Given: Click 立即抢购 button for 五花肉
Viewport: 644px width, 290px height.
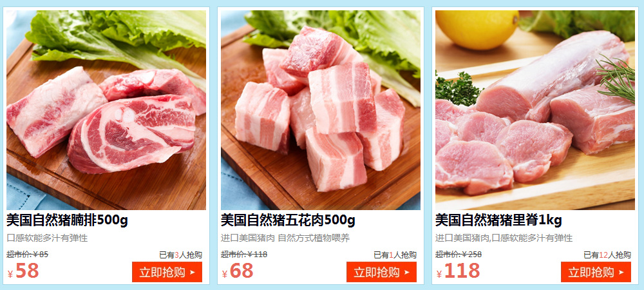Looking at the screenshot, I should pyautogui.click(x=381, y=272).
